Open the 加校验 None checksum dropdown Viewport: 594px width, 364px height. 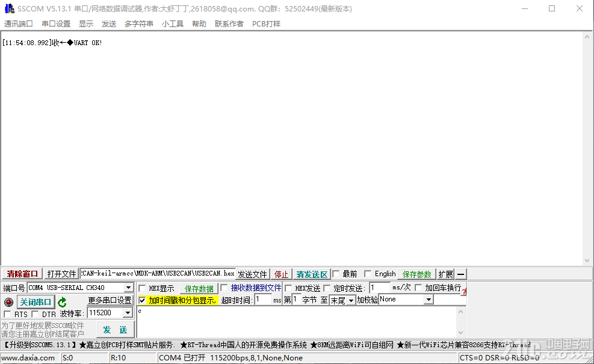(x=428, y=300)
